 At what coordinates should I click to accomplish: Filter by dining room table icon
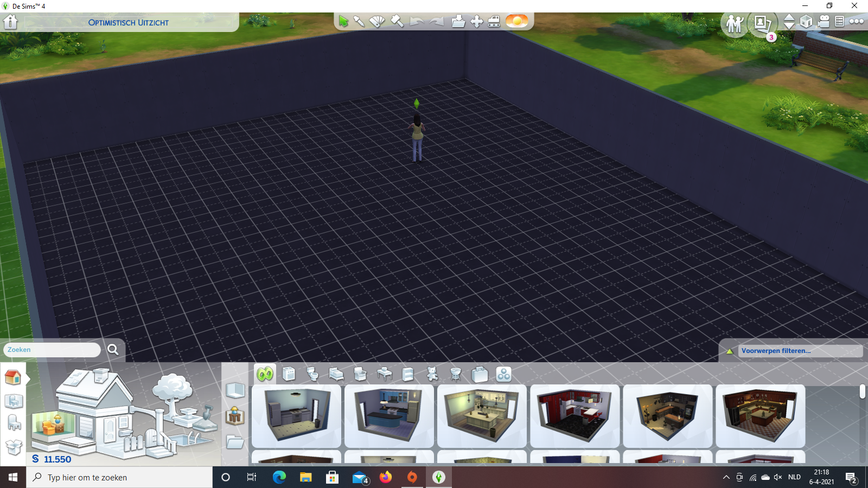[384, 374]
